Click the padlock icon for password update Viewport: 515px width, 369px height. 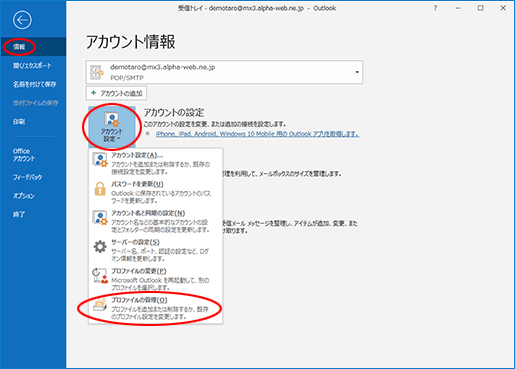(100, 189)
